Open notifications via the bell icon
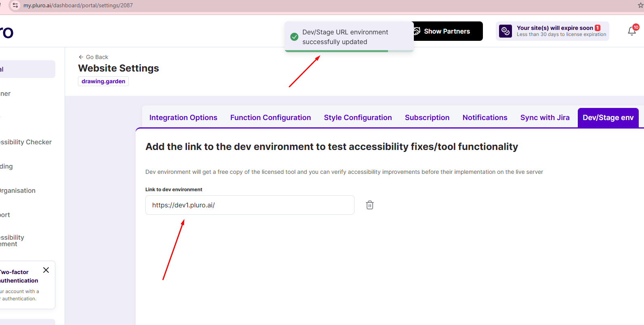Screen dimensions: 644x325 (x=631, y=31)
